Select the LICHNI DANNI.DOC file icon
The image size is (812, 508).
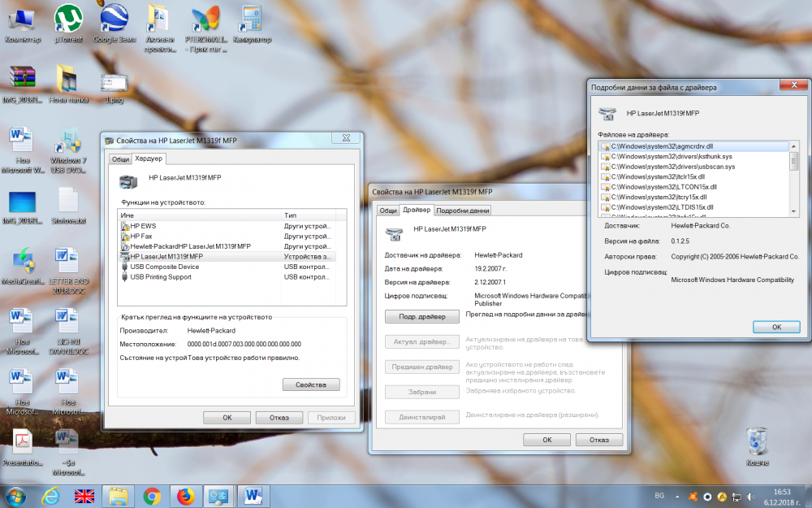(x=68, y=332)
